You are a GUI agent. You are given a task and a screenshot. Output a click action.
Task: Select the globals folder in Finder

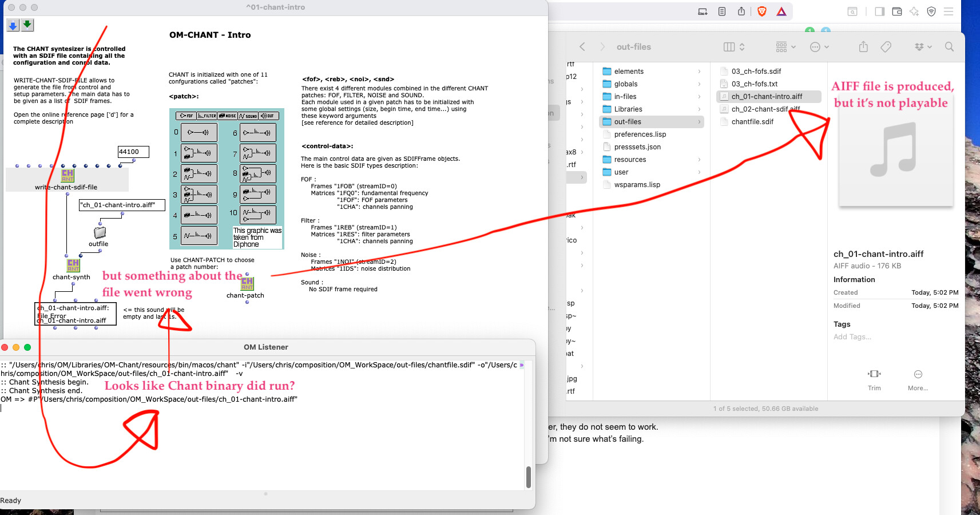(x=652, y=84)
